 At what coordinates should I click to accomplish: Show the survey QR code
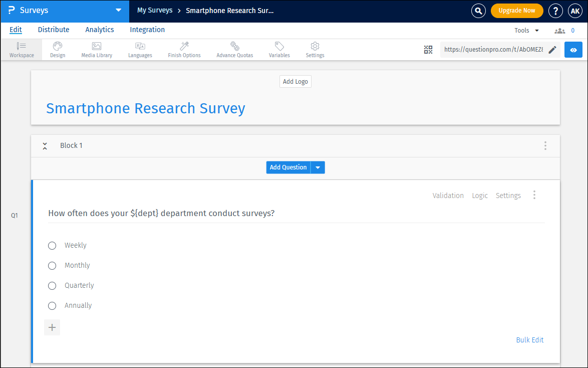428,50
